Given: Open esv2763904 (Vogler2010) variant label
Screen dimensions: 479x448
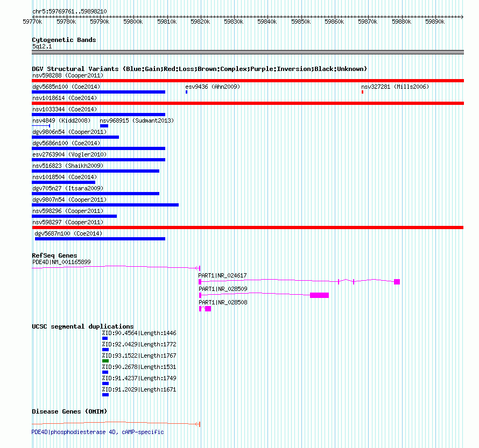Looking at the screenshot, I should [69, 154].
